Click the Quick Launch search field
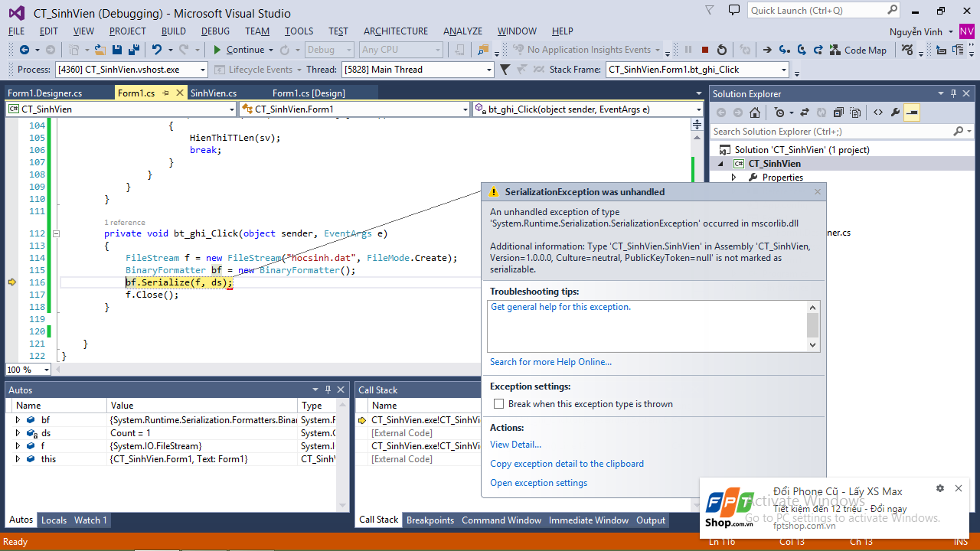This screenshot has width=980, height=551. pos(816,11)
